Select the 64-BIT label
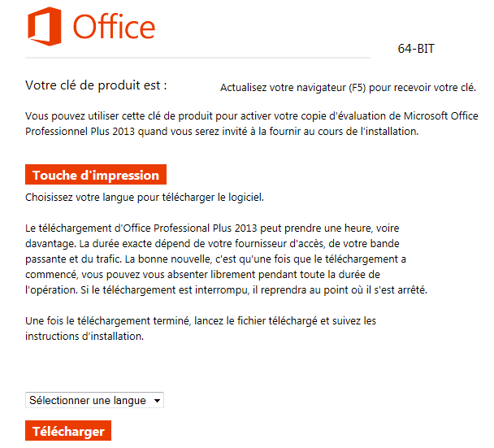Viewport: 494px width, 448px height. 416,49
